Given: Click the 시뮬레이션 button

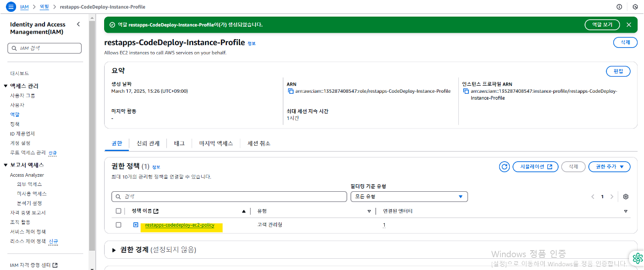Looking at the screenshot, I should (536, 167).
